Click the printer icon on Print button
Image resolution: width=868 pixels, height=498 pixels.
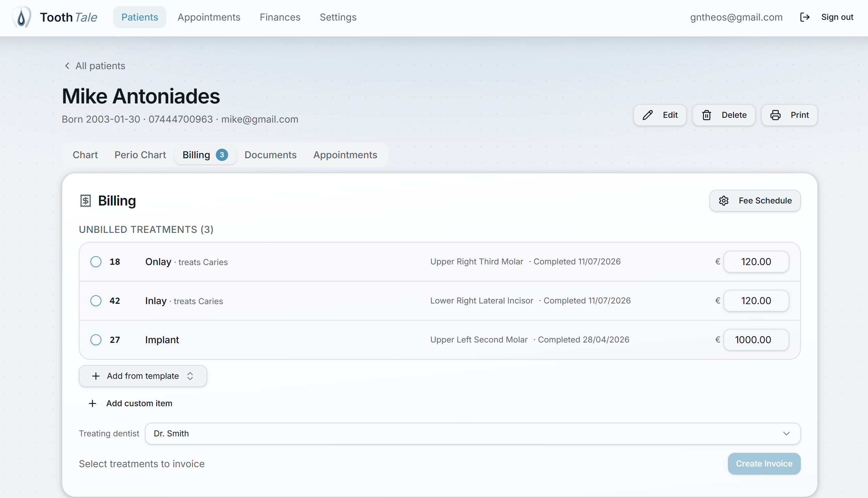point(776,115)
